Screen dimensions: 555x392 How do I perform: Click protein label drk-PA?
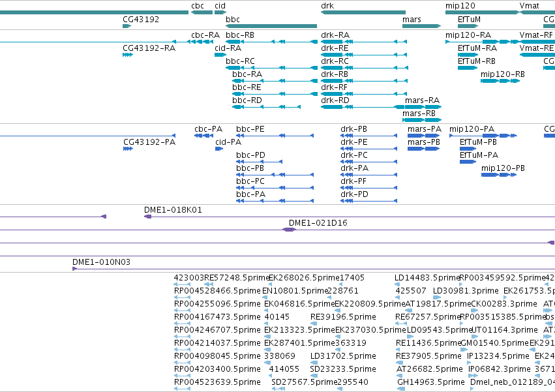point(354,168)
